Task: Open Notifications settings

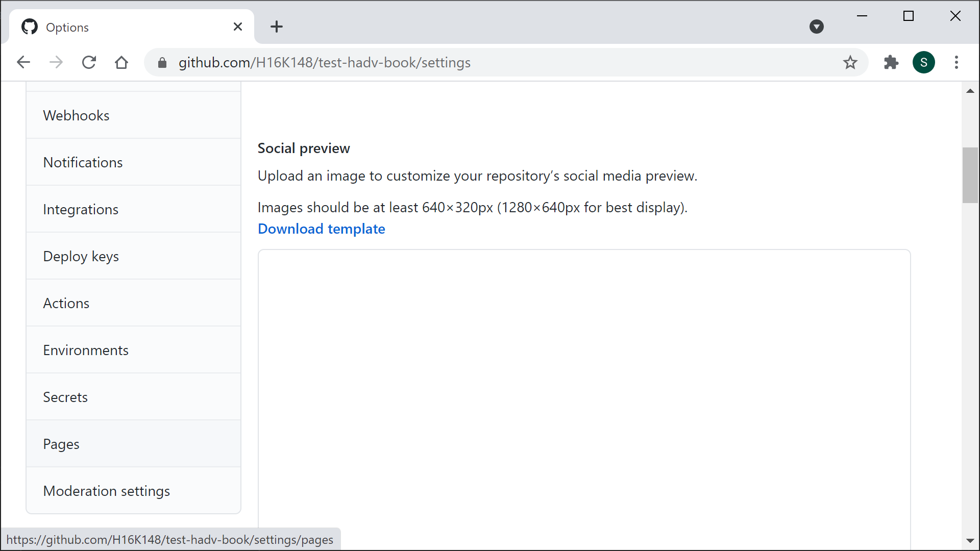Action: [133, 162]
